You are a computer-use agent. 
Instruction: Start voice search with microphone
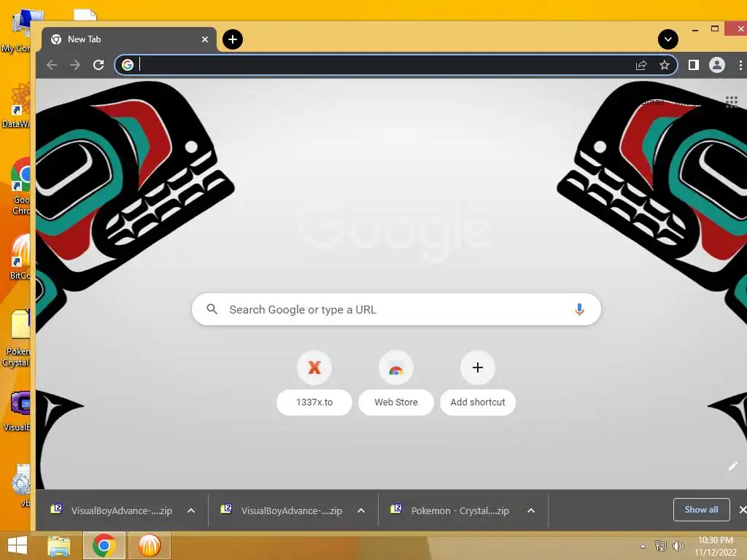pyautogui.click(x=579, y=309)
